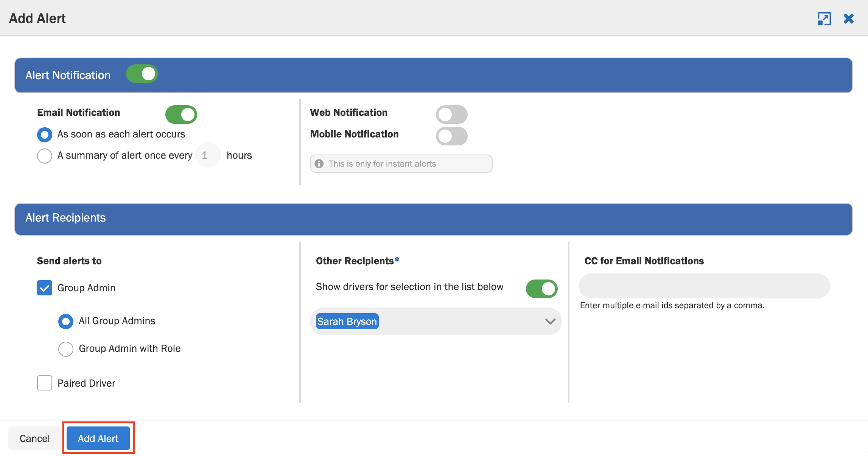Select 'As soon as each alert occurs'
This screenshot has height=456, width=868.
click(x=45, y=134)
